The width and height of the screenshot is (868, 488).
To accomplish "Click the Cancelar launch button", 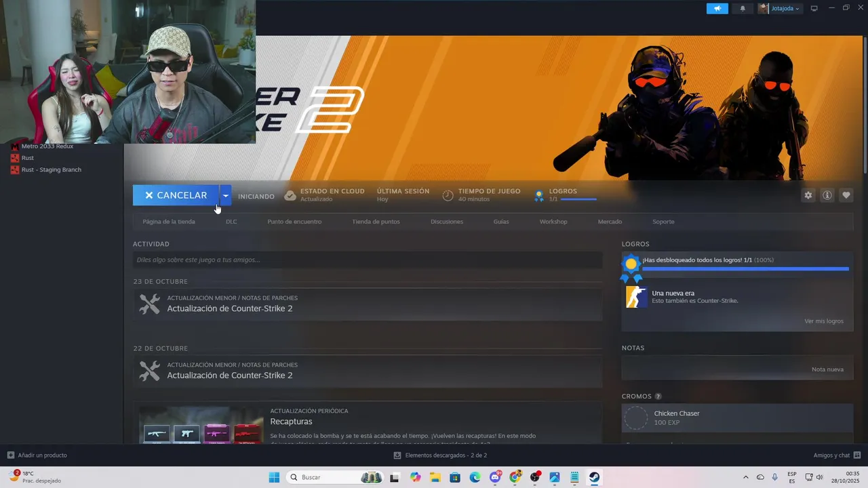I will pos(176,195).
